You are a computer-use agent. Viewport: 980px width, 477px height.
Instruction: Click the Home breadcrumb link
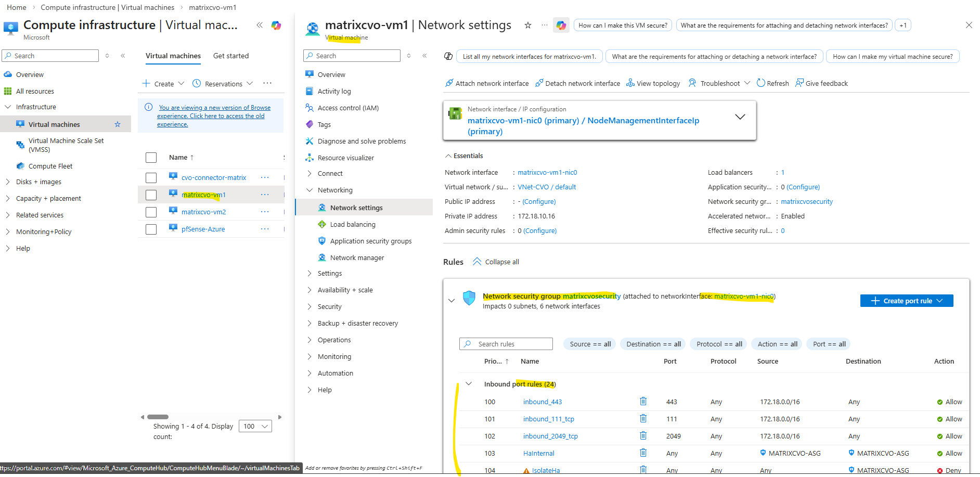click(x=17, y=7)
